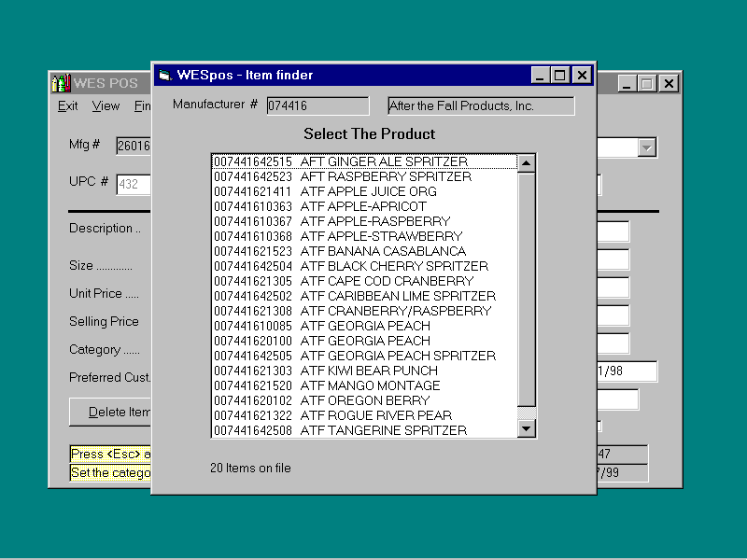Click the product list scroll down arrow
This screenshot has height=560, width=747.
click(x=527, y=428)
